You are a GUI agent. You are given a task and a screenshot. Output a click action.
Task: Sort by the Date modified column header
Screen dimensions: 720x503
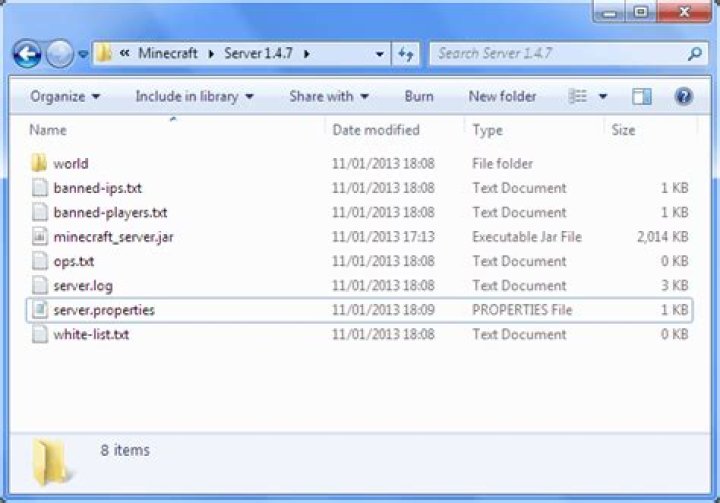(x=376, y=130)
